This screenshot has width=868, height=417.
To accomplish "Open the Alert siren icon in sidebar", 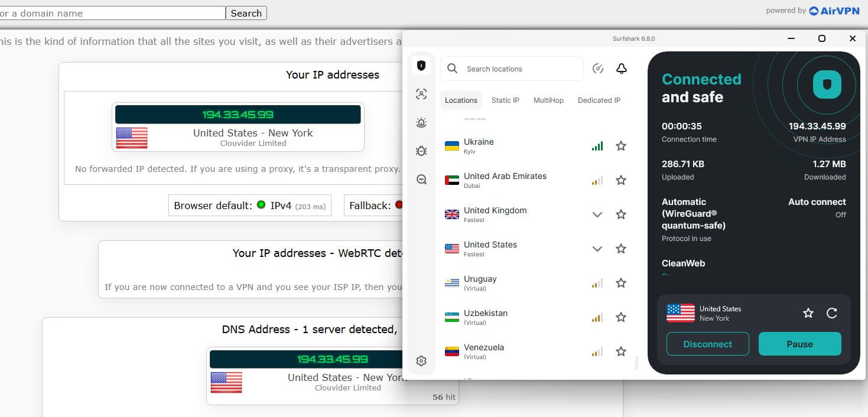I will point(421,123).
